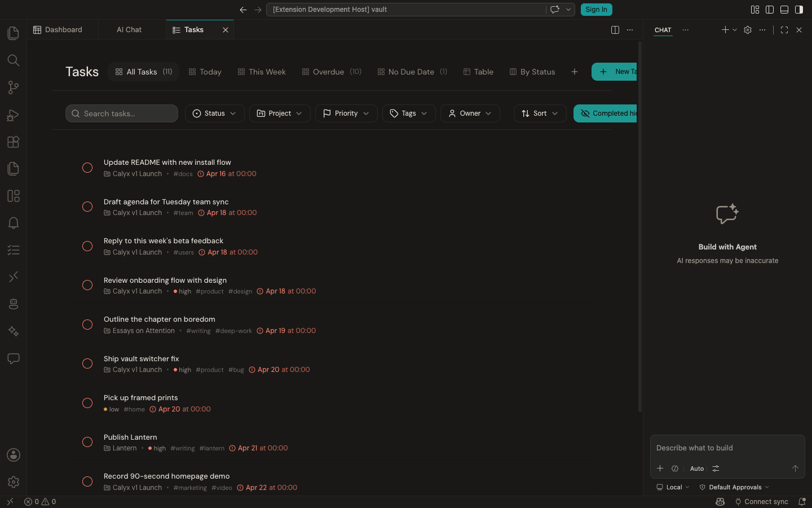Switch to the AI Chat tab
Screen dimensions: 812x508
(x=129, y=30)
